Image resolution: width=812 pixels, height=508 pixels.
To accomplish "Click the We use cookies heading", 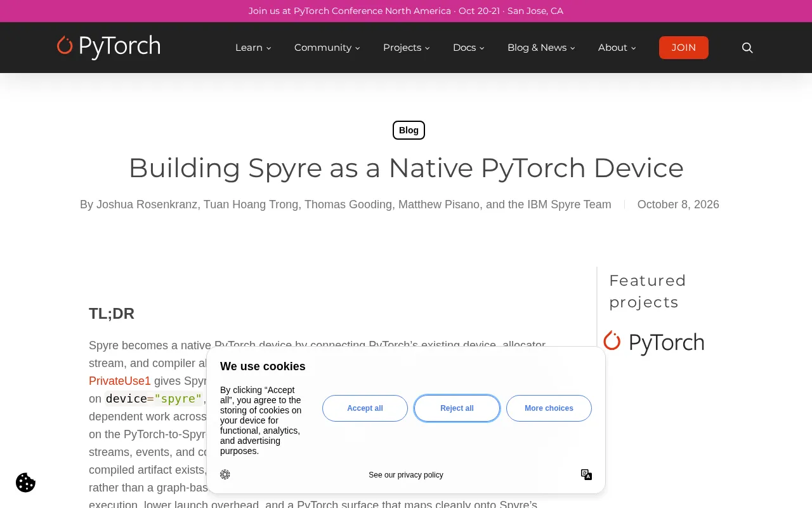I will tap(263, 366).
